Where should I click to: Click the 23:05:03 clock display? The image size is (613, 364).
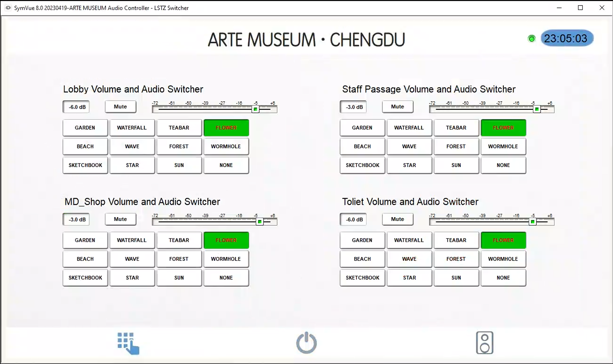coord(567,38)
